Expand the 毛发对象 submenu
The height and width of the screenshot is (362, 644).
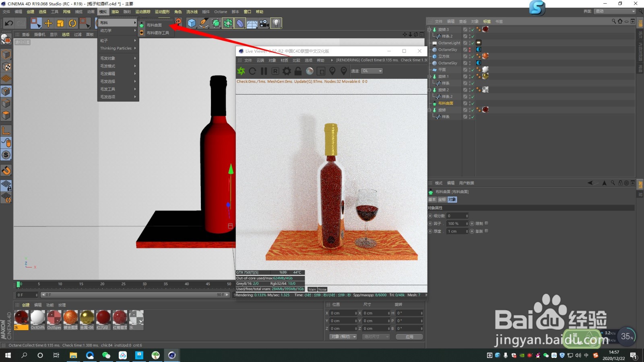pyautogui.click(x=118, y=58)
